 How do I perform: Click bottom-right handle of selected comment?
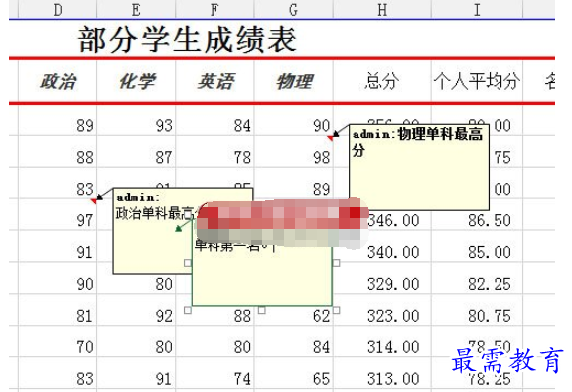click(336, 310)
